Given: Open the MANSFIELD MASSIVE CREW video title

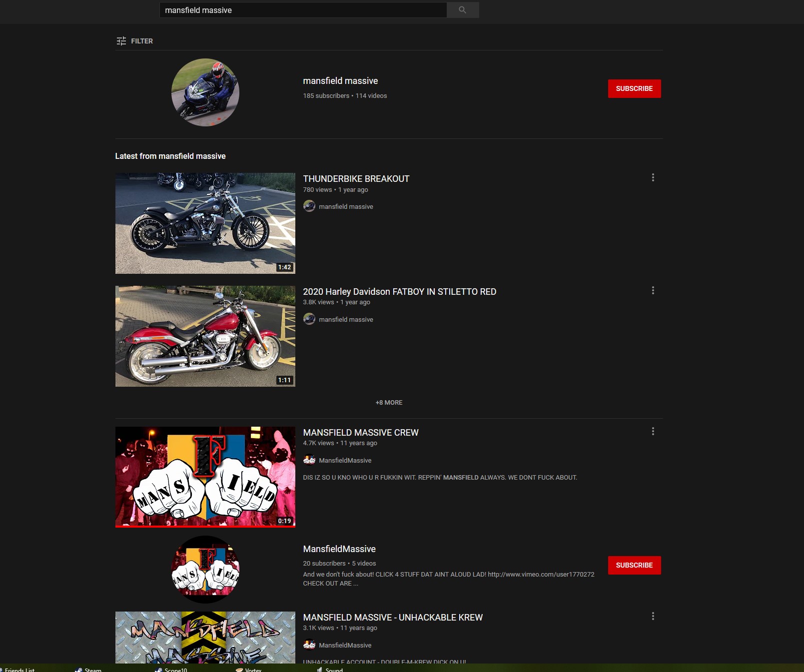Looking at the screenshot, I should [361, 433].
